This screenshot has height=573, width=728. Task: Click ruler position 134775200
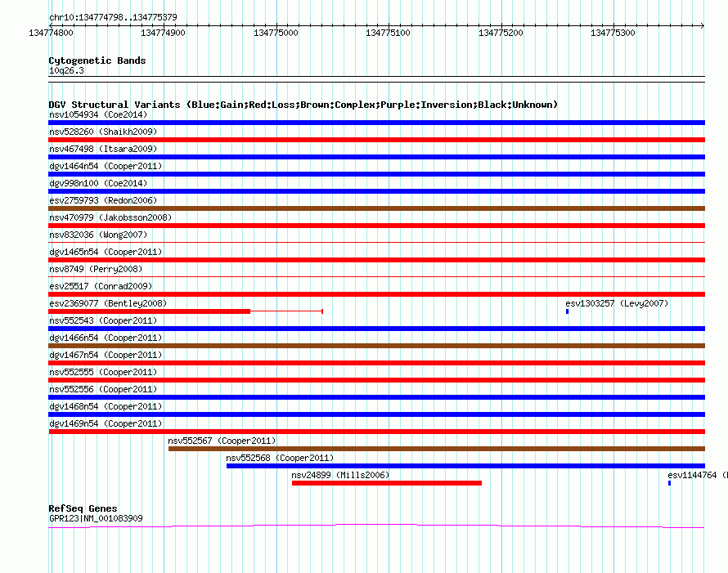(x=501, y=33)
